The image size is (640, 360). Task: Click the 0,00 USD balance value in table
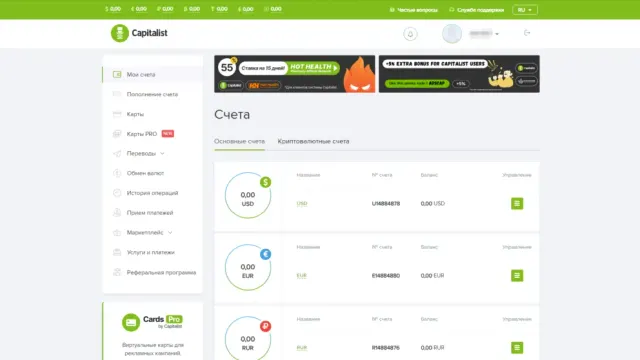pyautogui.click(x=433, y=203)
